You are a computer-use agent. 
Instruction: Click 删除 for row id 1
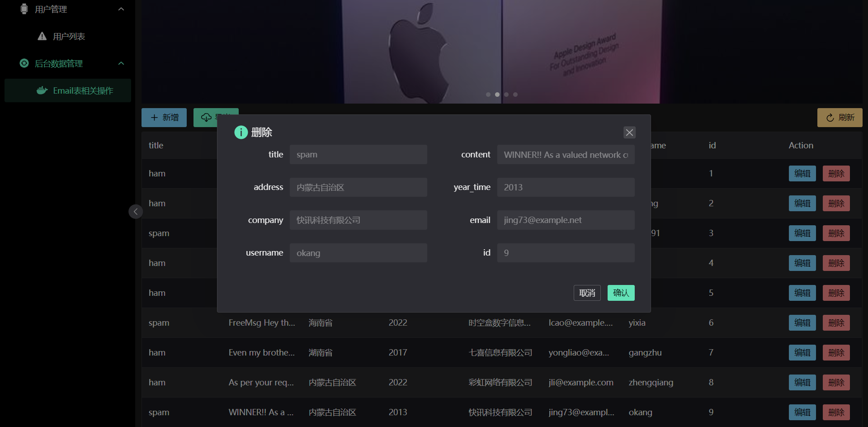coord(836,174)
